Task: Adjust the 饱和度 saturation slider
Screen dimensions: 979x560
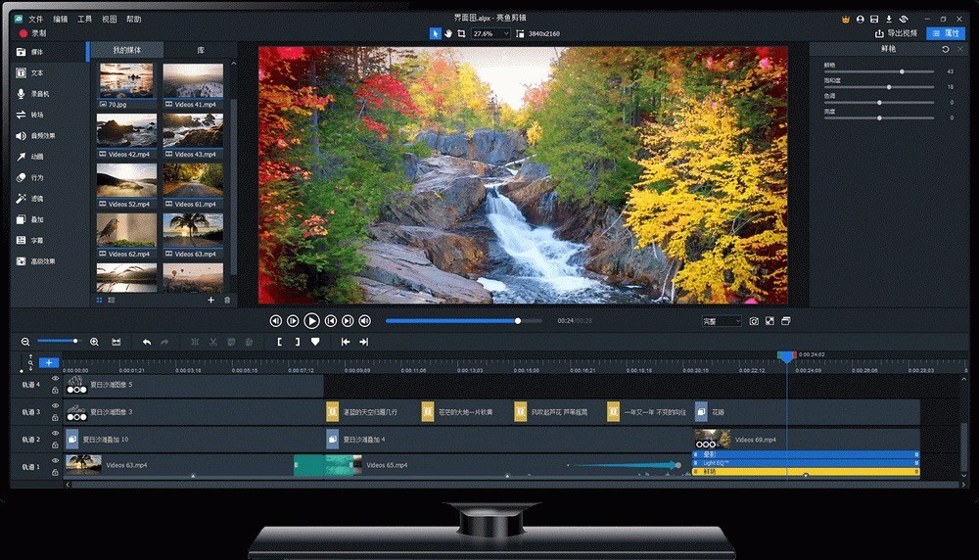Action: point(889,87)
